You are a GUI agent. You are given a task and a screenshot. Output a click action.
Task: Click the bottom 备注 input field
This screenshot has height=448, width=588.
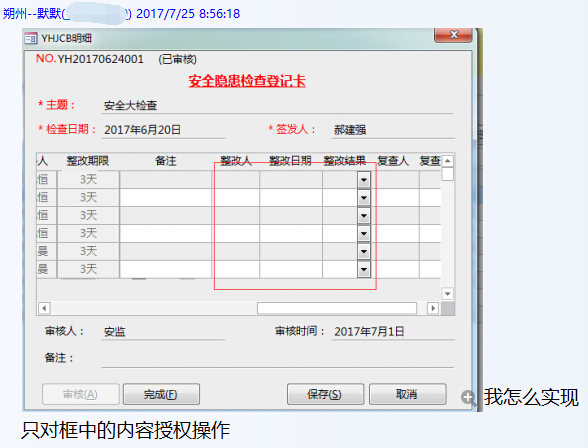coord(278,359)
